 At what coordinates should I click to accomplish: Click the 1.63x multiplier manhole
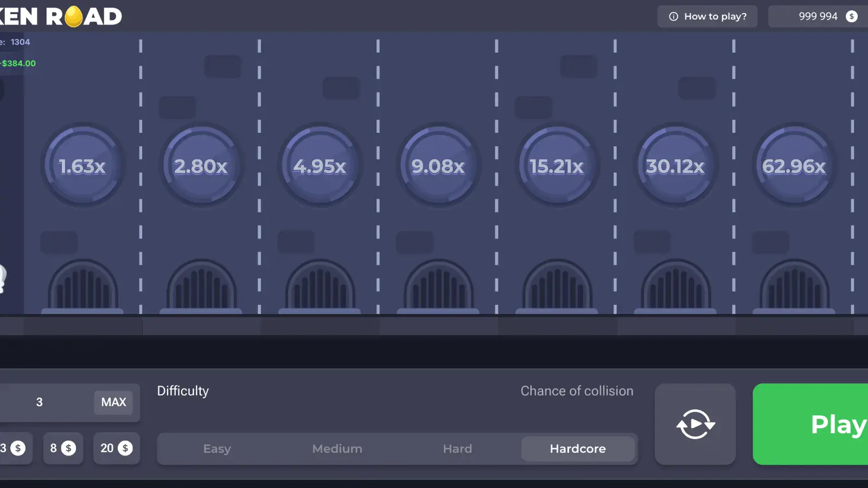pos(82,165)
